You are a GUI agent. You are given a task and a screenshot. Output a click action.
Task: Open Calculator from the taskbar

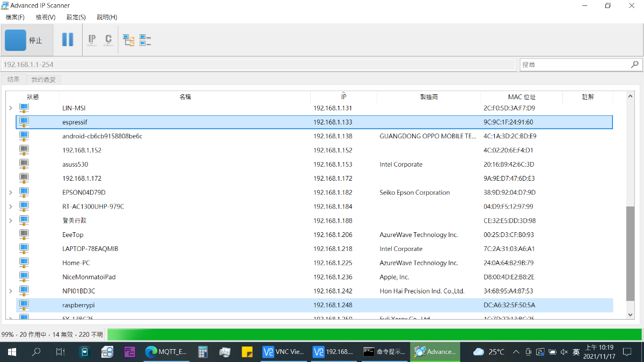pos(203,352)
